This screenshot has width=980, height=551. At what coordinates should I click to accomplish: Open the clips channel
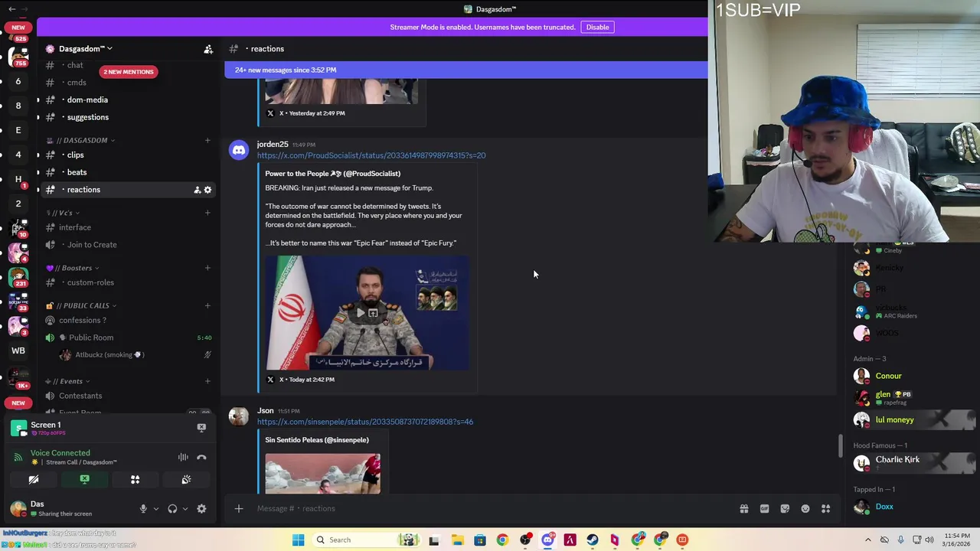[75, 155]
